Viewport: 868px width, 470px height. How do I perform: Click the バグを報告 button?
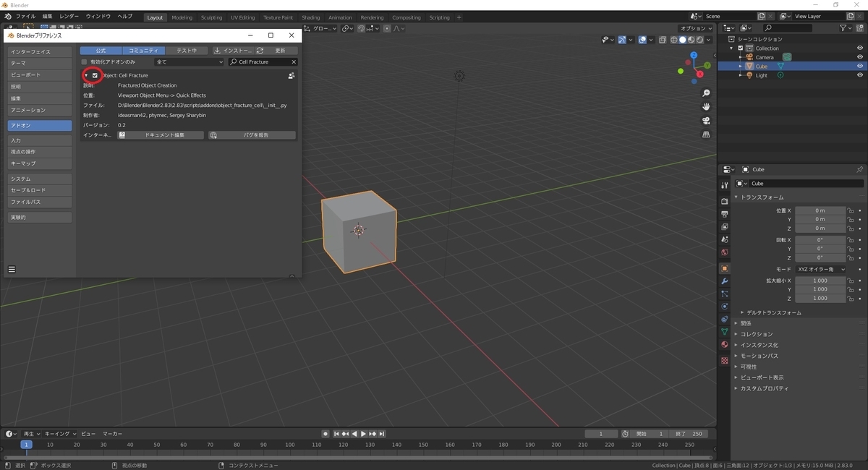[252, 135]
